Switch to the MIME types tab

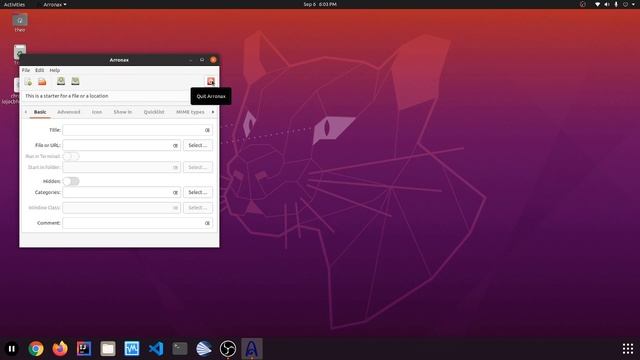190,112
